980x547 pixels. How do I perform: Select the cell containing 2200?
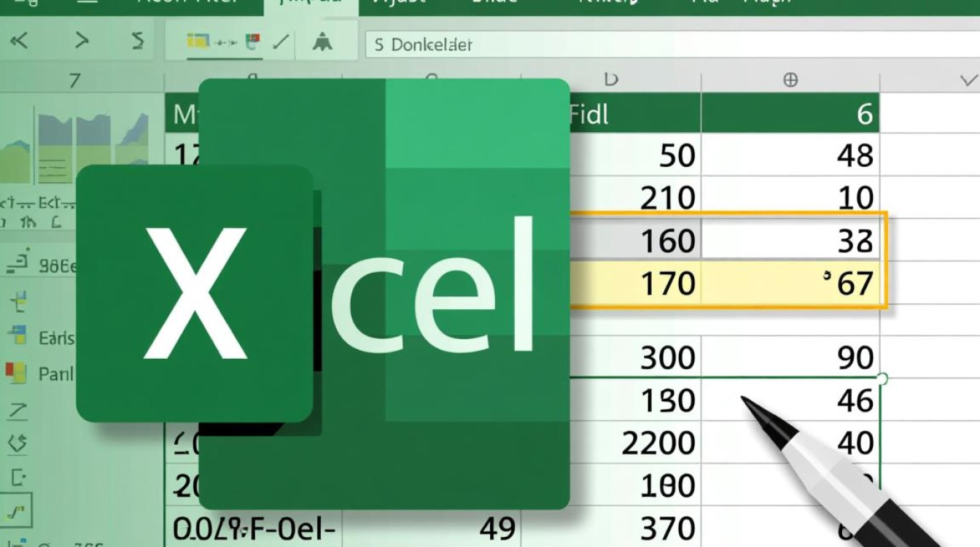pyautogui.click(x=635, y=442)
